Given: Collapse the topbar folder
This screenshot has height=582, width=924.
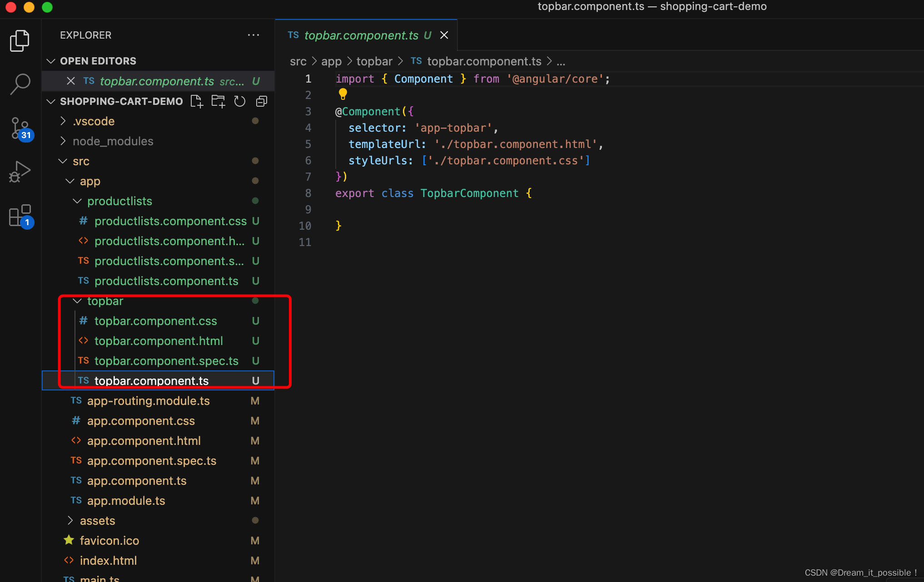Looking at the screenshot, I should (76, 301).
